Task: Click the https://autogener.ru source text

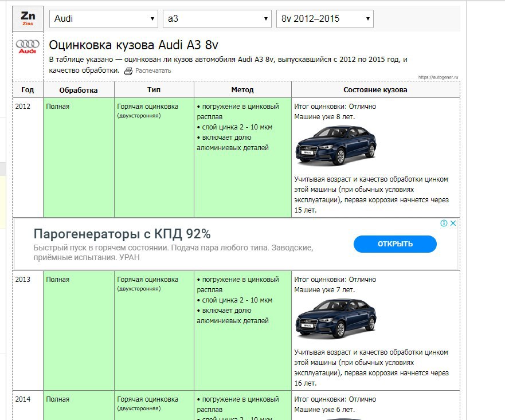Action: [x=438, y=77]
